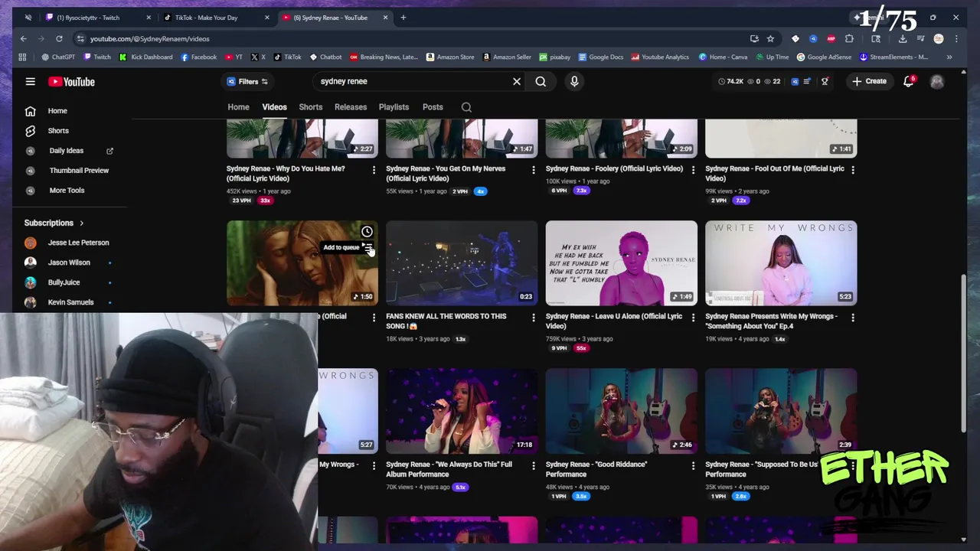Open More Tools in sidebar
The image size is (980, 551).
(67, 191)
